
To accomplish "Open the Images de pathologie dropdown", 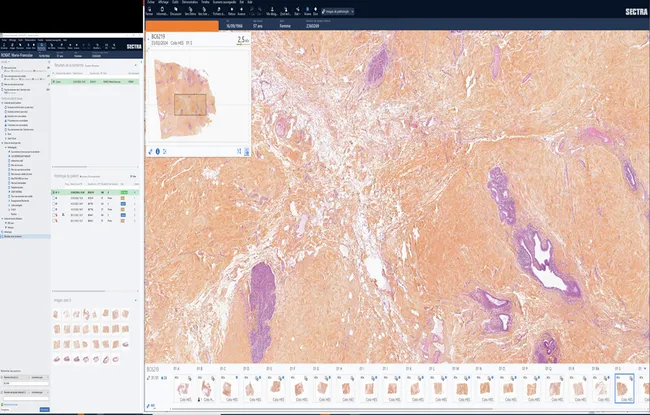I will tap(337, 12).
